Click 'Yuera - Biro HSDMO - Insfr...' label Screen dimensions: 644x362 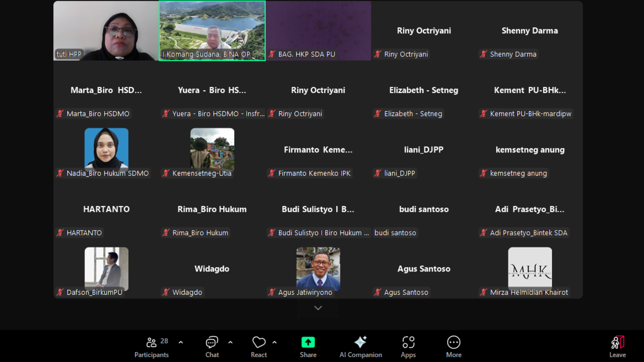(x=218, y=114)
